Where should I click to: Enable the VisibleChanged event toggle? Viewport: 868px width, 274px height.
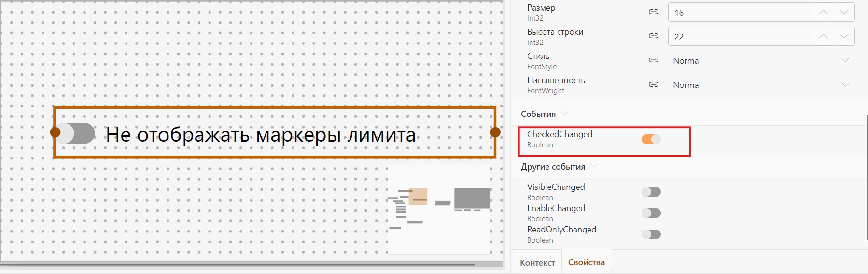tap(651, 192)
